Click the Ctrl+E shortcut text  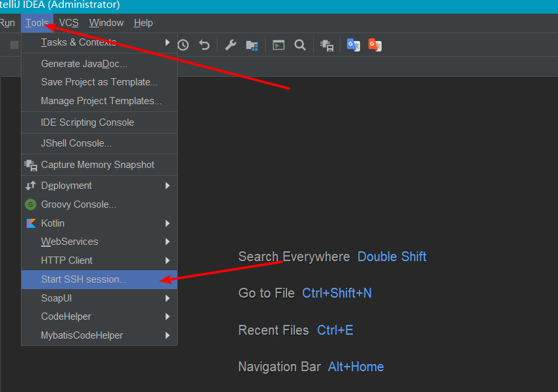(335, 330)
